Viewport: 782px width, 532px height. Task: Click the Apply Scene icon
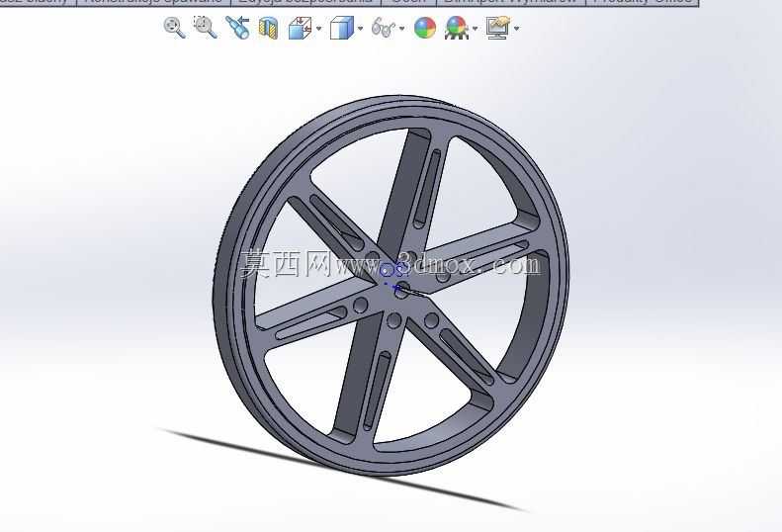click(x=457, y=28)
